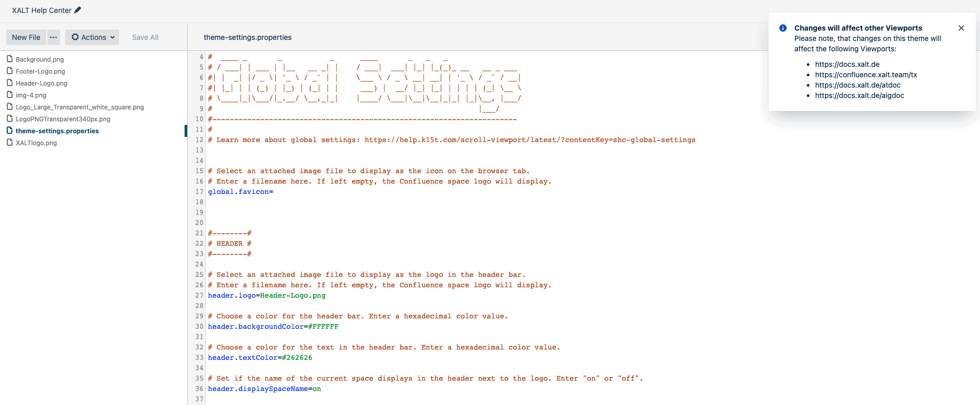Click file icon beside Background.png
This screenshot has width=980, height=405.
coord(9,59)
